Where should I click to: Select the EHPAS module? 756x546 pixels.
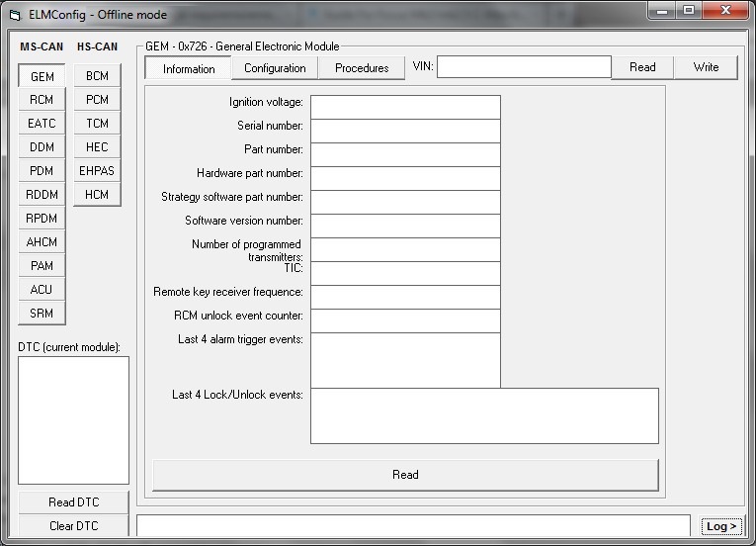[97, 170]
